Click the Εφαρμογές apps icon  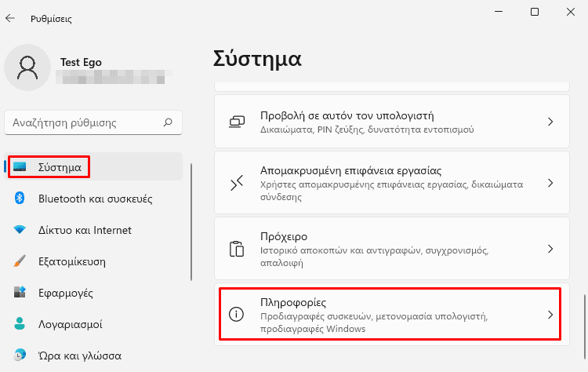point(20,292)
